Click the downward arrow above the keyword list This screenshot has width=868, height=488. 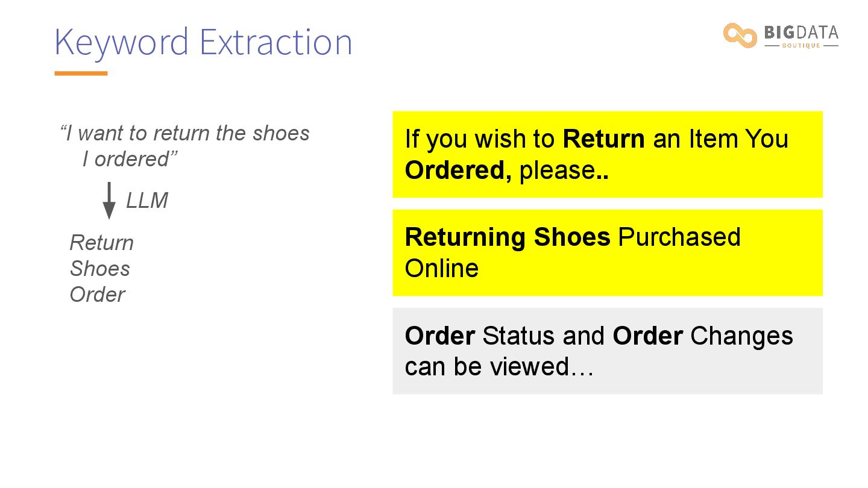[x=109, y=201]
